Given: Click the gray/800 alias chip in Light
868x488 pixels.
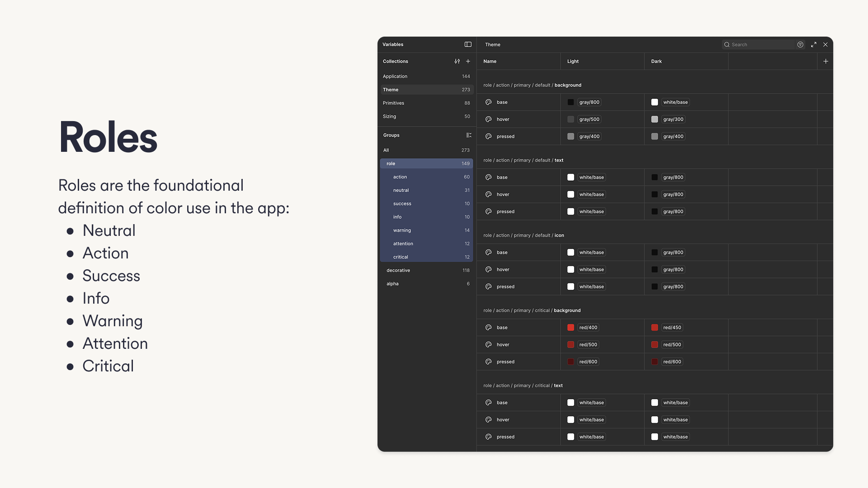Looking at the screenshot, I should click(x=589, y=102).
